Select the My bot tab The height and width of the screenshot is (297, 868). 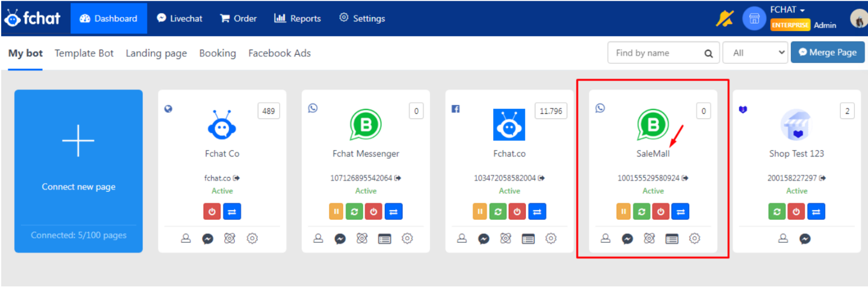point(25,53)
